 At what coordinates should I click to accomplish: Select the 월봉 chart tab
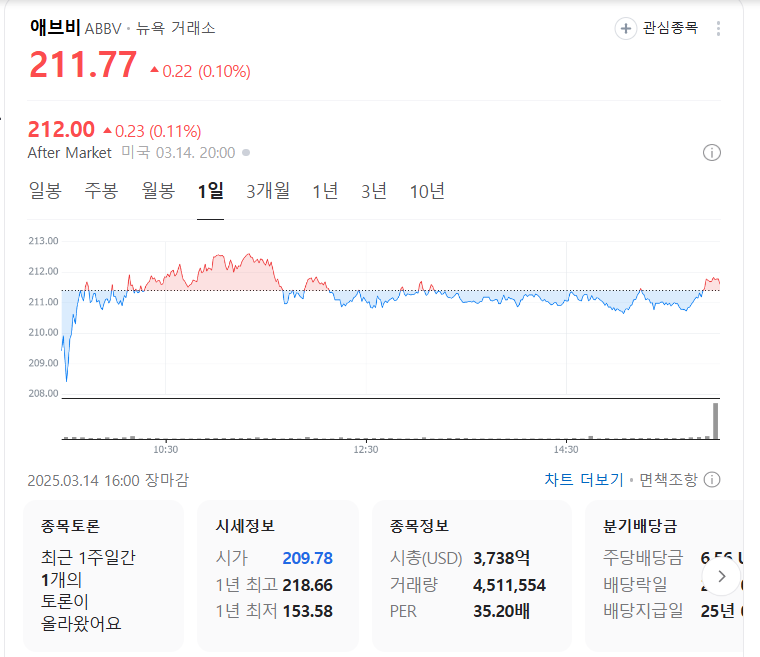(x=158, y=191)
